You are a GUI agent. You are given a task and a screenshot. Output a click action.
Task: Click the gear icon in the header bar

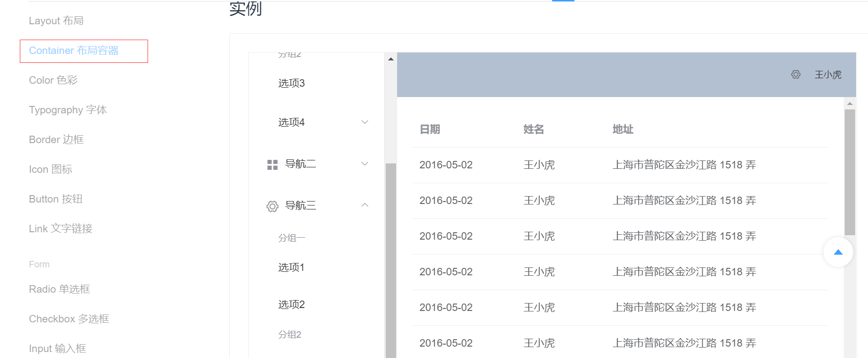[796, 74]
